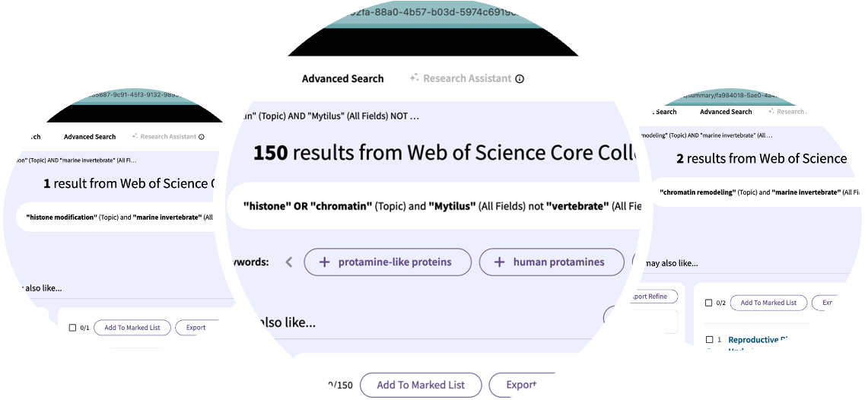868x400 pixels.
Task: Click info icon next to left Research Assistant
Action: pos(202,137)
